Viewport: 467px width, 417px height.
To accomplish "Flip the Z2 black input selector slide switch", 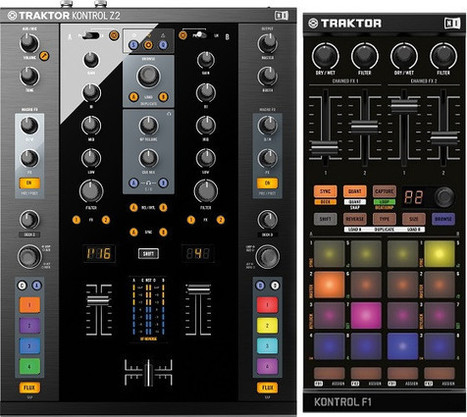I will click(90, 35).
